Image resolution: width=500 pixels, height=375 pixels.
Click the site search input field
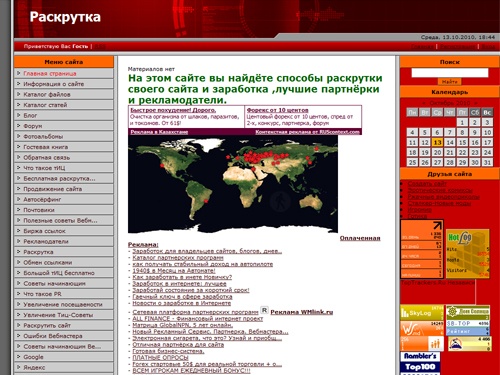pos(450,73)
